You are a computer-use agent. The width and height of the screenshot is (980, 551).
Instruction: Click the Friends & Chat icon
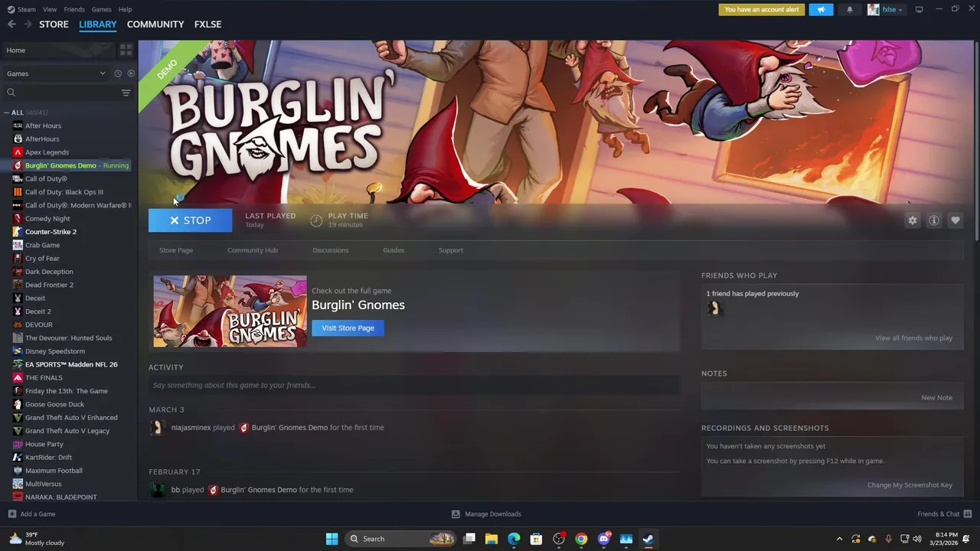click(x=968, y=514)
